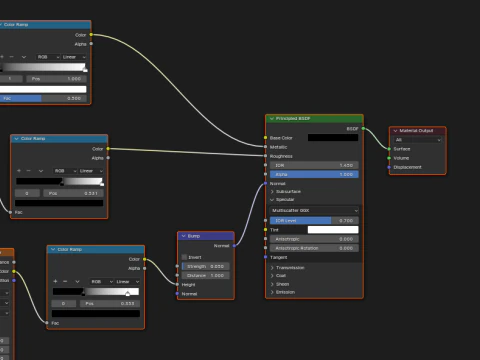Click the Height input socket on the Bump node
Image resolution: width=480 pixels, height=360 pixels.
[177, 284]
